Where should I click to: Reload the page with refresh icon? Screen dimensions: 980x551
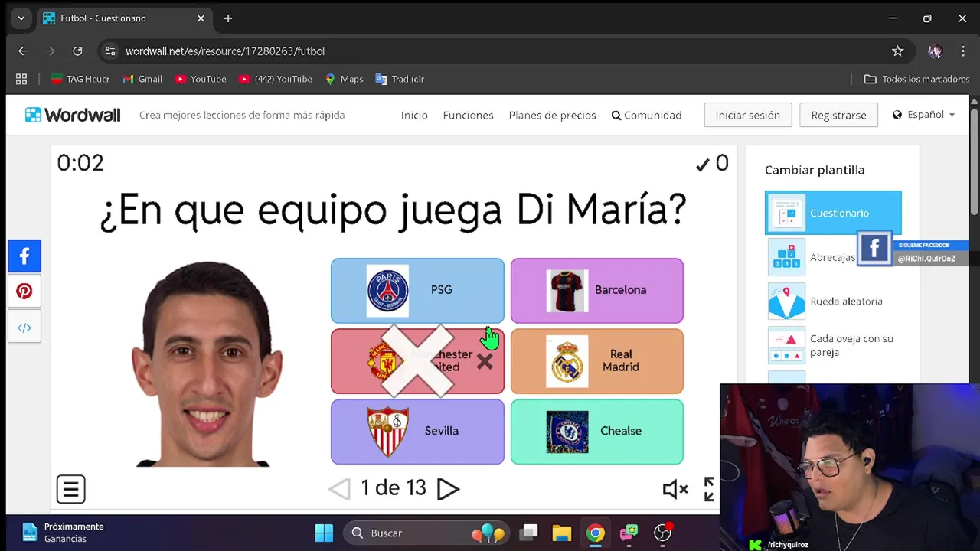77,51
